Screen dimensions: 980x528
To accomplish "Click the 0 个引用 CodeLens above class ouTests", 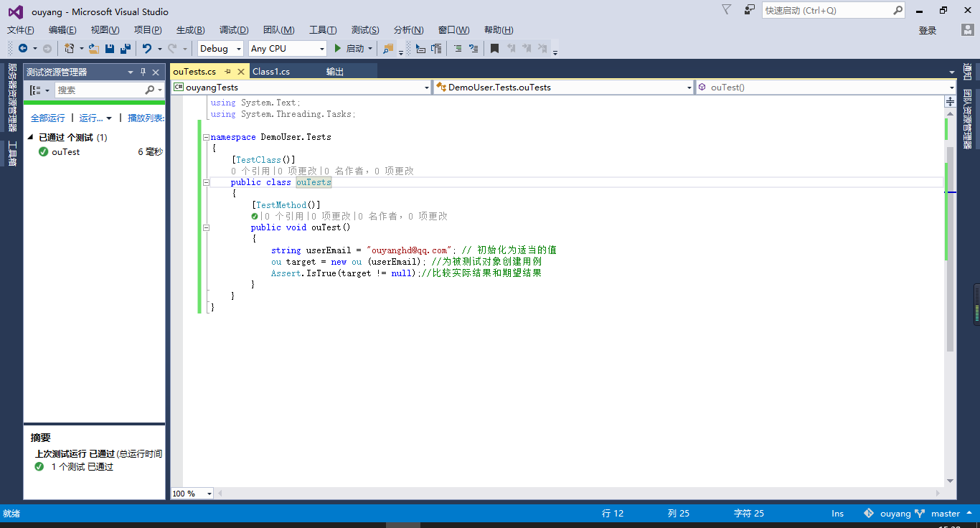I will [250, 171].
